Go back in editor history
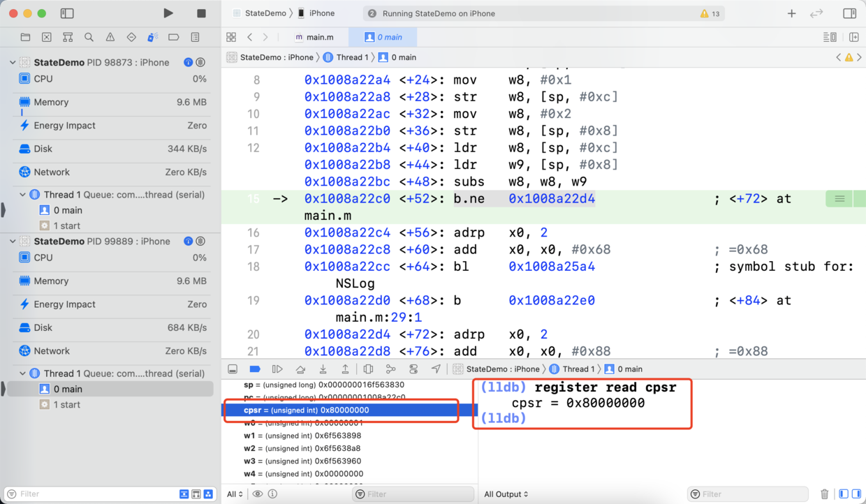The width and height of the screenshot is (866, 504). coord(250,37)
